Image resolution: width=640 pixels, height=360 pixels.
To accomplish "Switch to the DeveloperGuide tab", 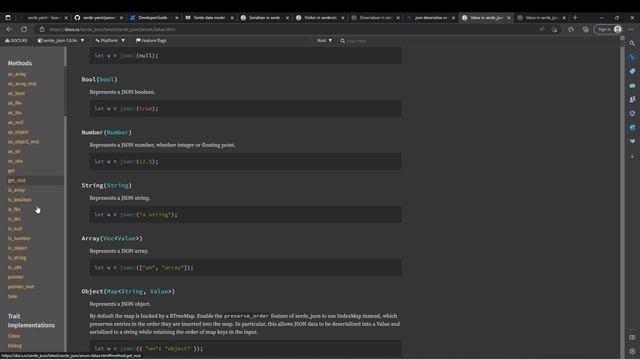I will tap(153, 18).
